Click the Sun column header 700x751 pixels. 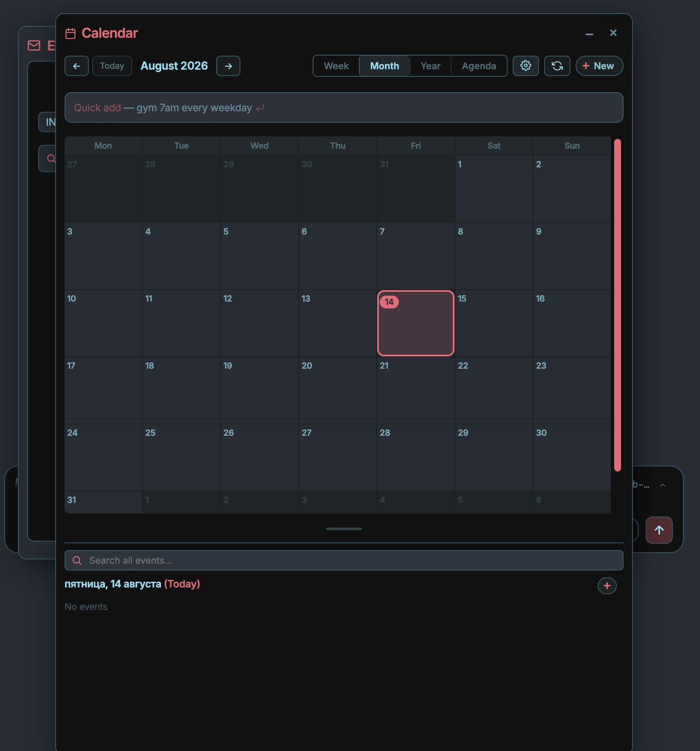pos(572,146)
